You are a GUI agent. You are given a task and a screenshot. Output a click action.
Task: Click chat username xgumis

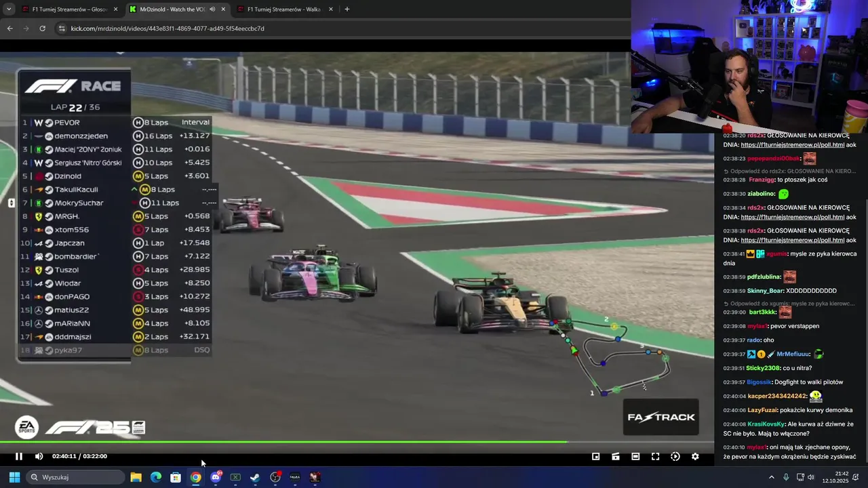tap(777, 254)
